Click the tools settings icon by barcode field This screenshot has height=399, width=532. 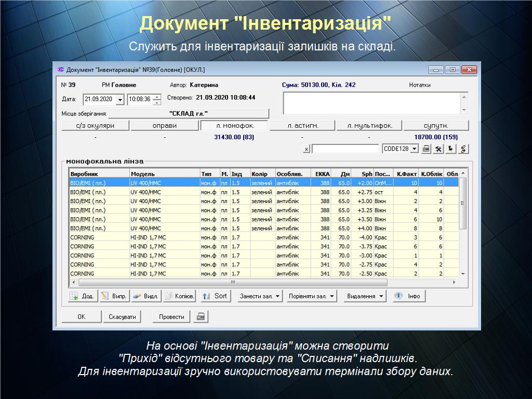coord(438,149)
